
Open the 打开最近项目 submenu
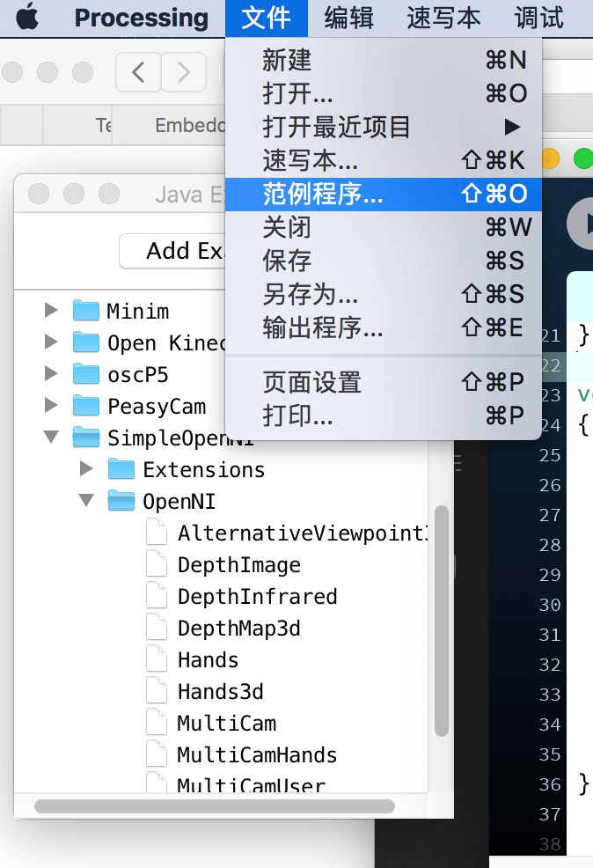pos(384,127)
